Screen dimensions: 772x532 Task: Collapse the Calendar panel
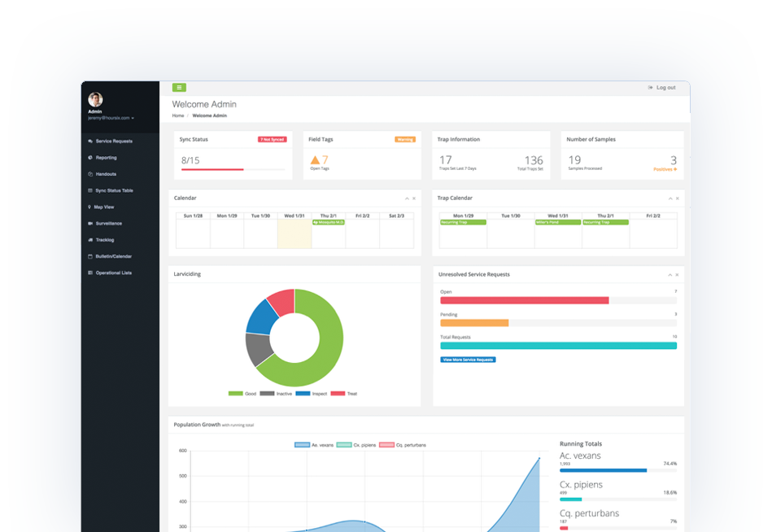pyautogui.click(x=406, y=198)
